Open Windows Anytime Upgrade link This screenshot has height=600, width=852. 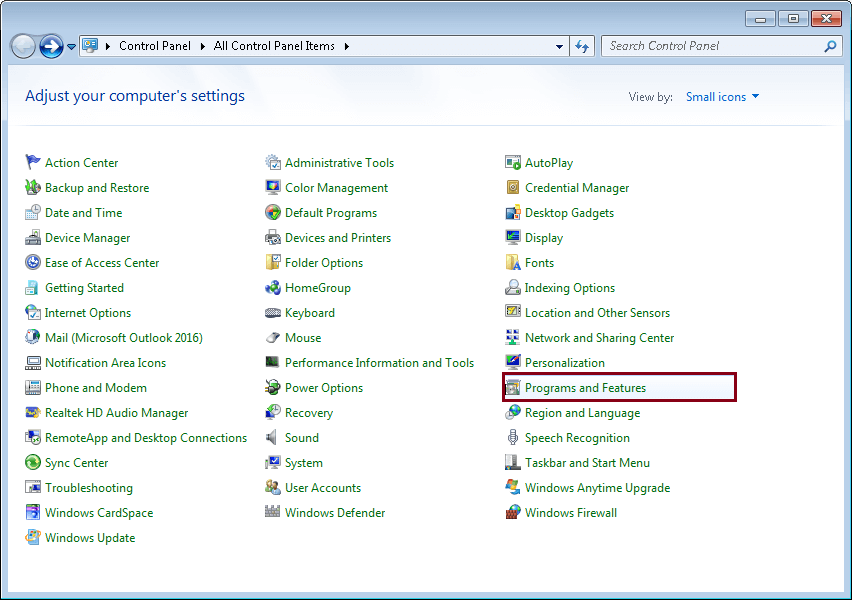[x=597, y=488]
